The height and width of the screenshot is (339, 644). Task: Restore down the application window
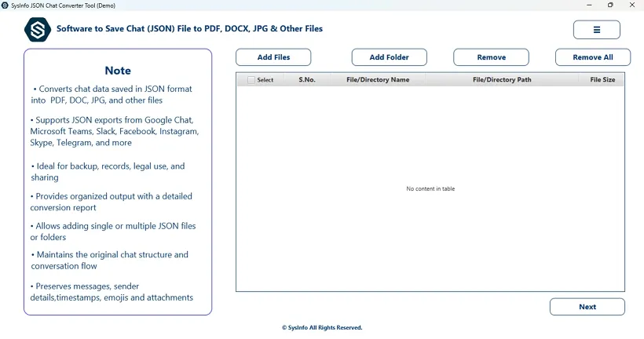[x=610, y=5]
